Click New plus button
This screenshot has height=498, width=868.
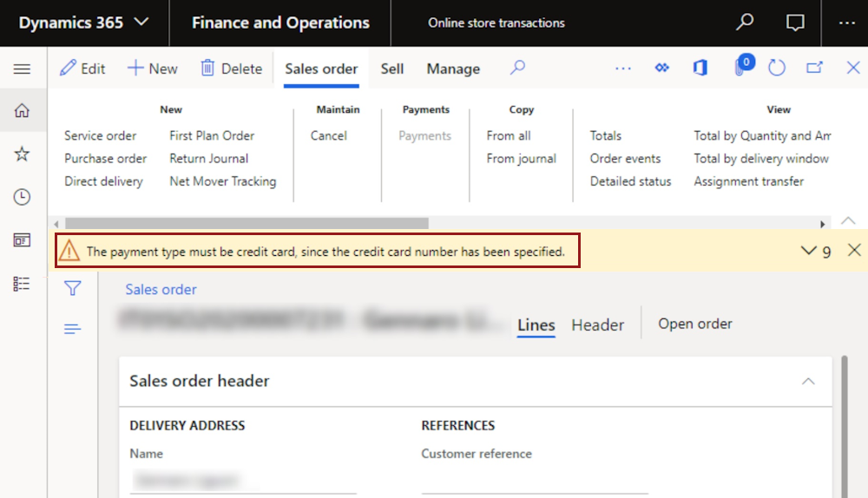153,69
